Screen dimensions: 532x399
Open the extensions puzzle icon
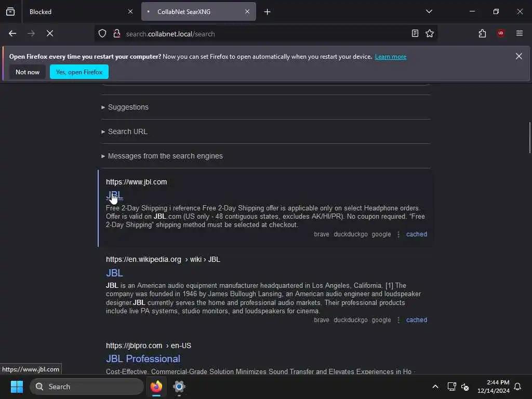[x=482, y=34]
